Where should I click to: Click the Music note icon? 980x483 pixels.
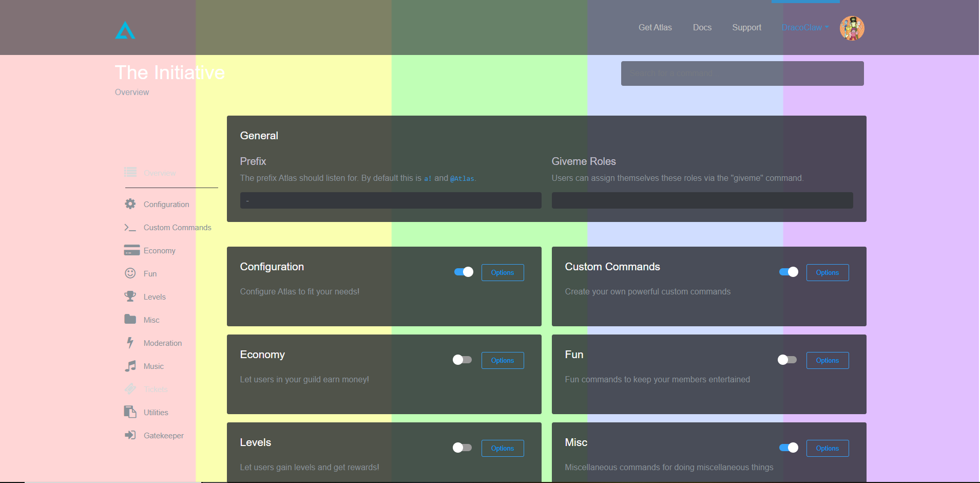pyautogui.click(x=130, y=366)
